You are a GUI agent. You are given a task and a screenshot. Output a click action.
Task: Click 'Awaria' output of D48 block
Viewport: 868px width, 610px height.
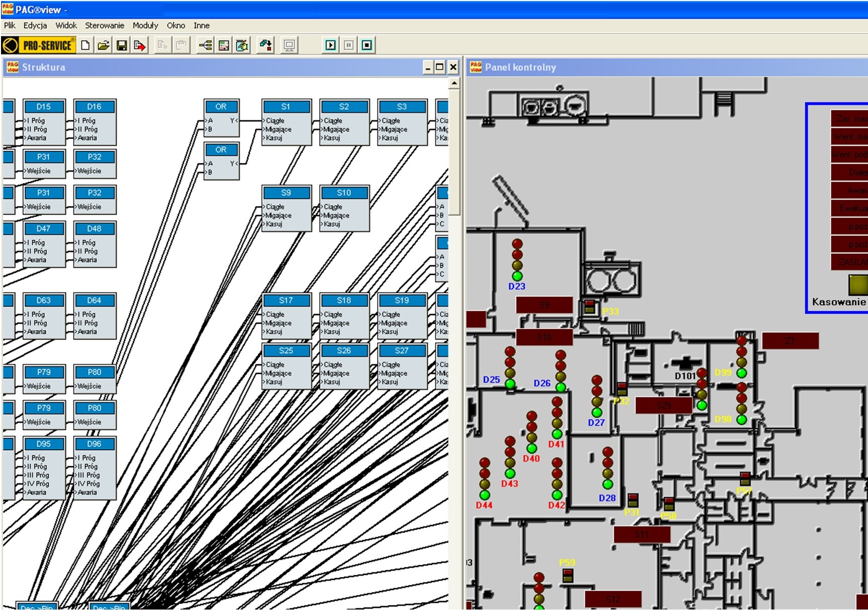(86, 260)
